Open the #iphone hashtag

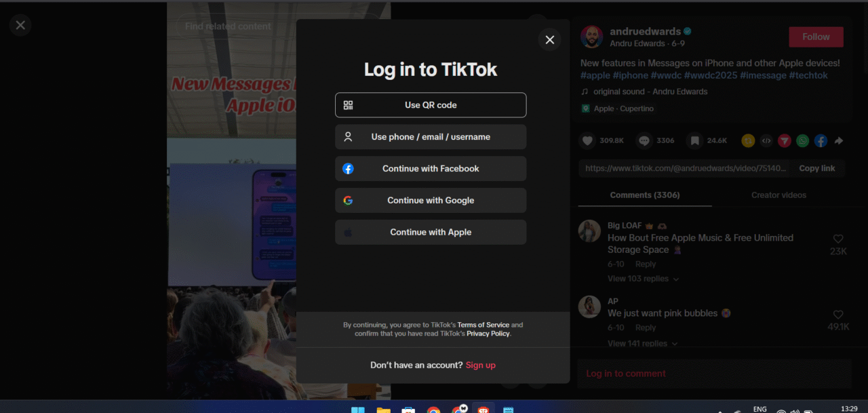click(630, 75)
